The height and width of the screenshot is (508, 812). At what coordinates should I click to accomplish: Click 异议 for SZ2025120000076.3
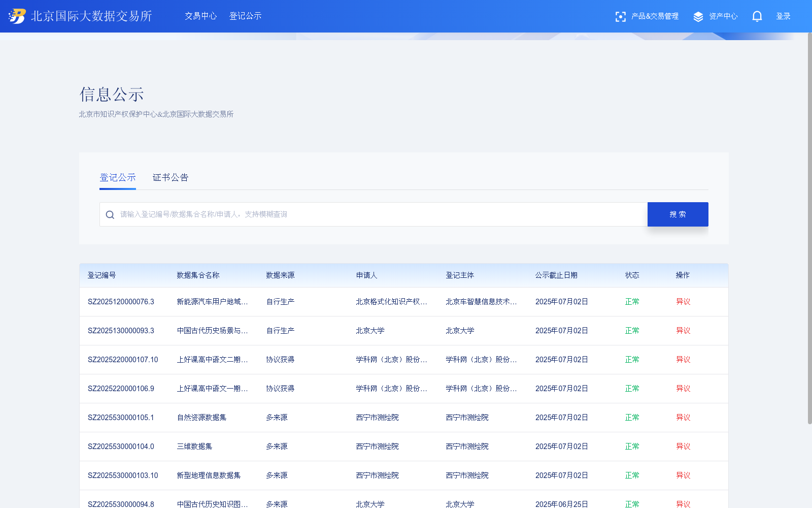click(x=683, y=302)
